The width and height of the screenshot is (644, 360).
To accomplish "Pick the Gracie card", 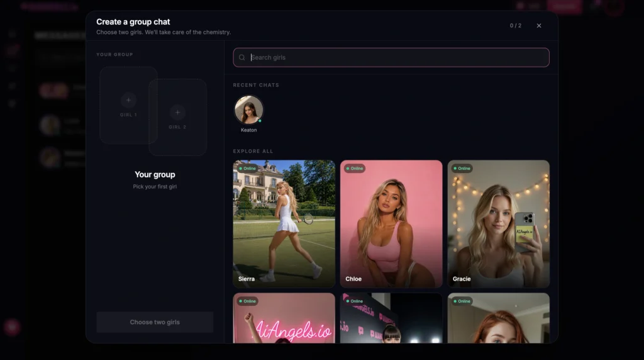I will (x=499, y=223).
